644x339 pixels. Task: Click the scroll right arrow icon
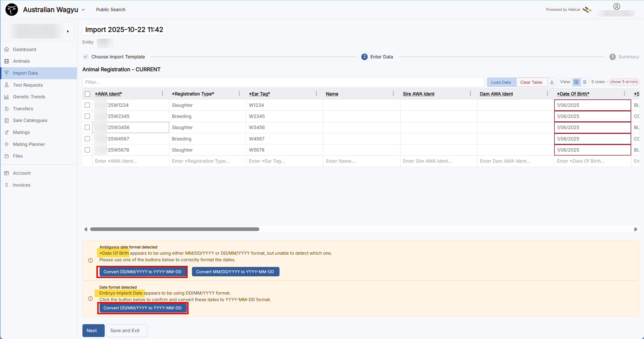636,229
